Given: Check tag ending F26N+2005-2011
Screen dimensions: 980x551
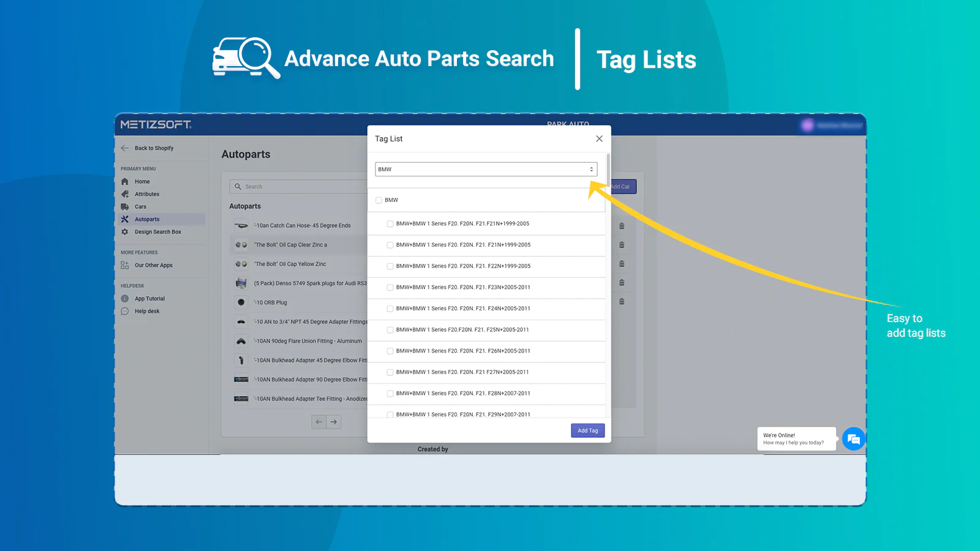Looking at the screenshot, I should click(390, 351).
